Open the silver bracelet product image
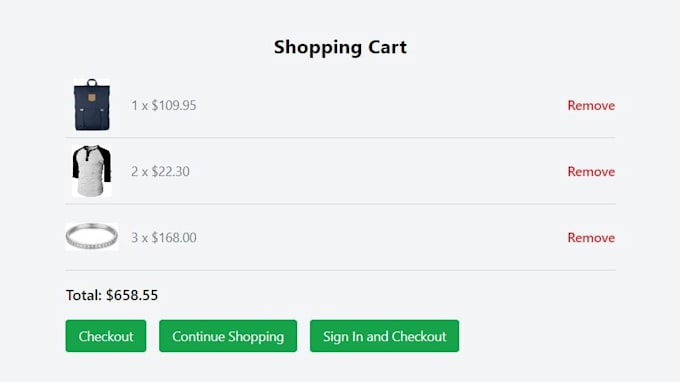Screen dimensions: 680x382 (92, 237)
